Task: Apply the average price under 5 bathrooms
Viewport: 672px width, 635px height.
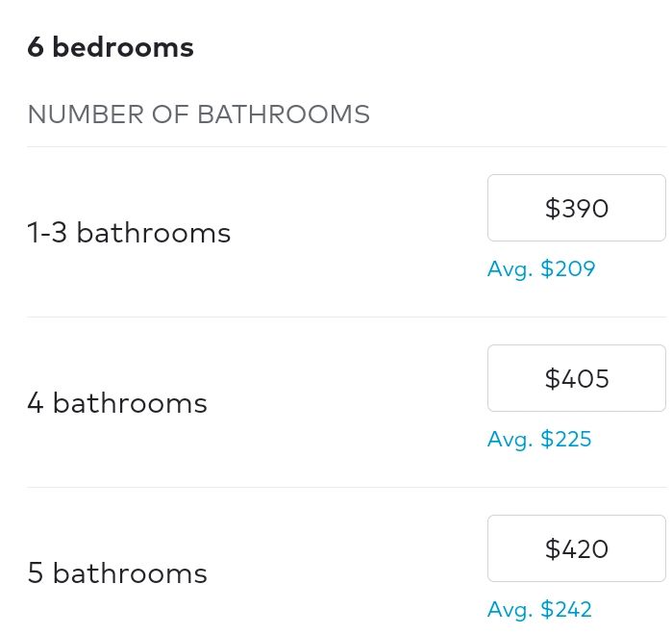Action: click(x=539, y=609)
